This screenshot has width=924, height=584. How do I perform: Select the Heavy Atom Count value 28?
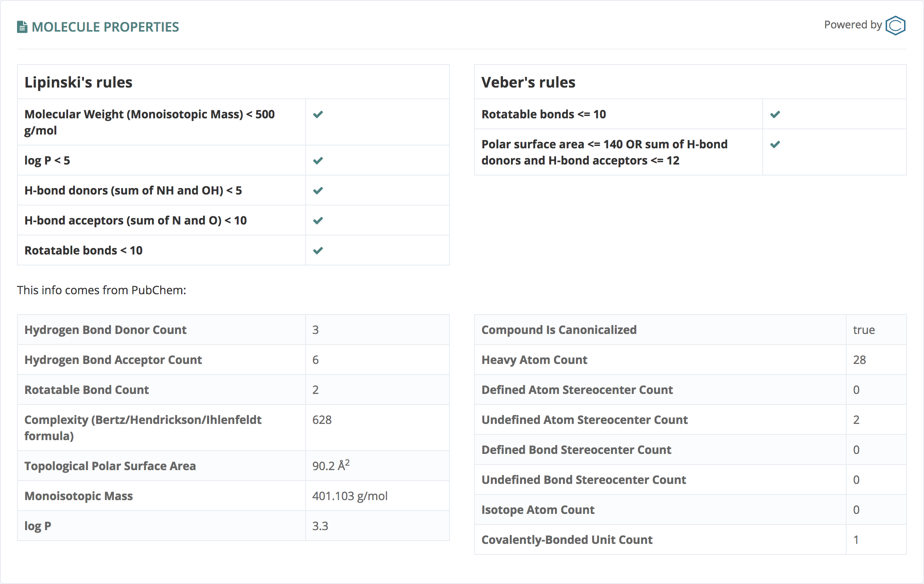coord(859,360)
